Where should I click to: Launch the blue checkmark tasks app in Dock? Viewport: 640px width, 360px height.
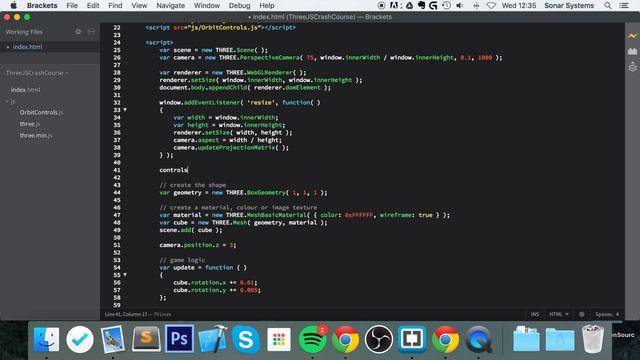coord(80,339)
